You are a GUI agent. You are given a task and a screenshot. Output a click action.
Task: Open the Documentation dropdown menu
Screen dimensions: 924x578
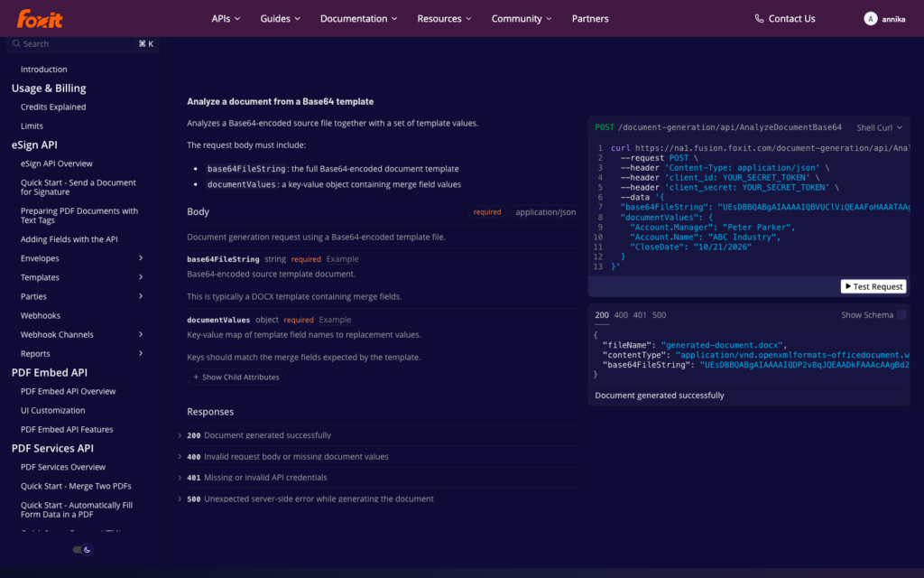359,19
